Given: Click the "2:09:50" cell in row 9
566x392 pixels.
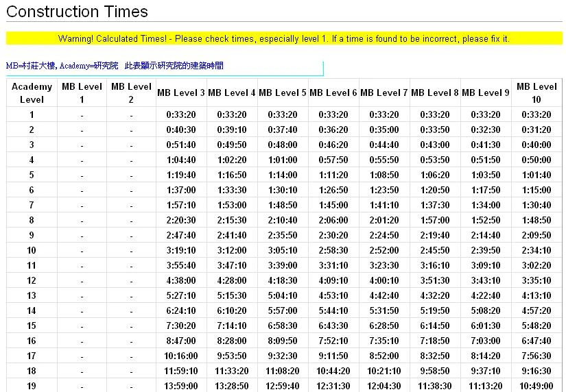Looking at the screenshot, I should point(536,236).
